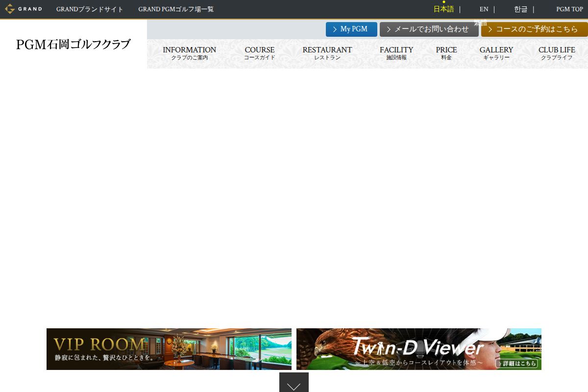Screen dimensions: 588x392
Task: Click the scroll-down chevron button
Action: 294,382
